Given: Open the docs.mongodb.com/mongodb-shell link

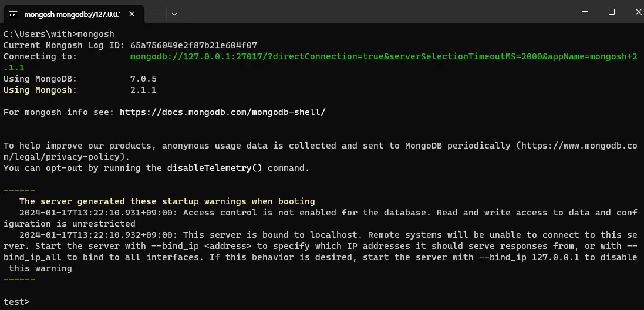Looking at the screenshot, I should (222, 112).
